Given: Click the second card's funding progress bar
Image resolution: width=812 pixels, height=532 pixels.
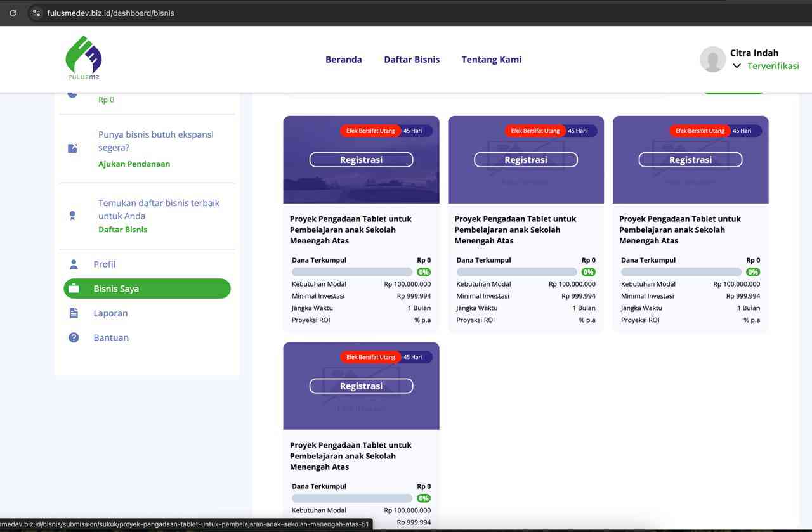Looking at the screenshot, I should point(517,272).
